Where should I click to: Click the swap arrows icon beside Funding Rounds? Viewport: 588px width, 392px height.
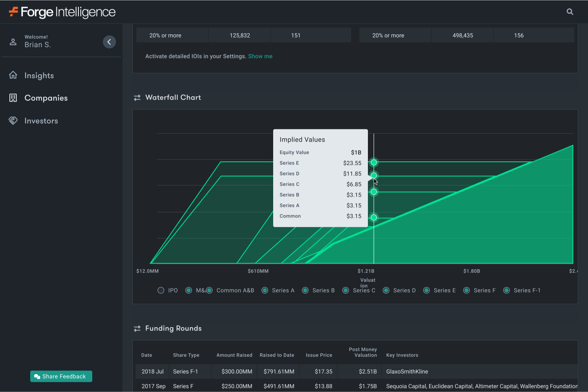[x=137, y=328]
